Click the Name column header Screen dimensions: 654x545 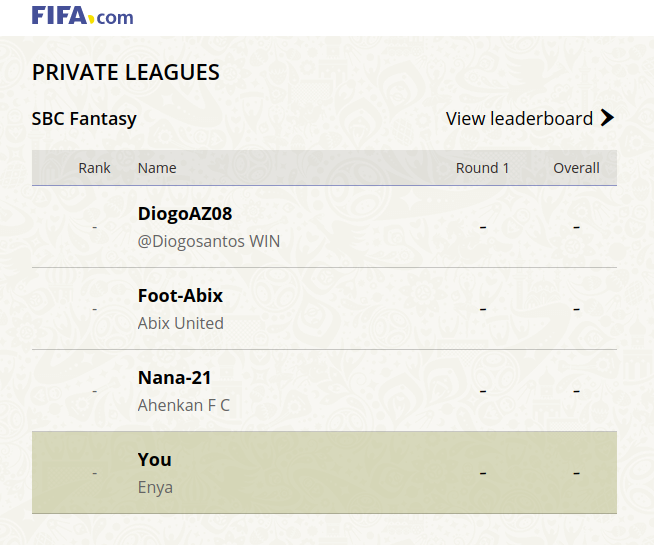point(157,168)
